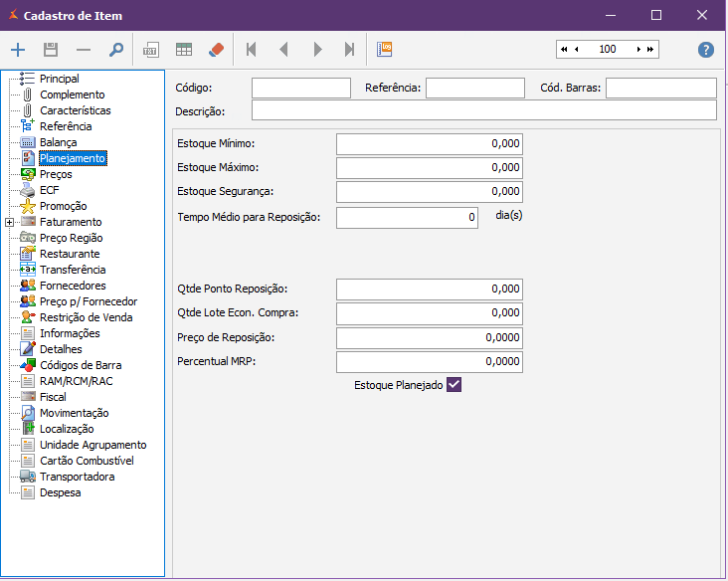
Task: Expand the Faturamento tree node
Action: pos(9,222)
